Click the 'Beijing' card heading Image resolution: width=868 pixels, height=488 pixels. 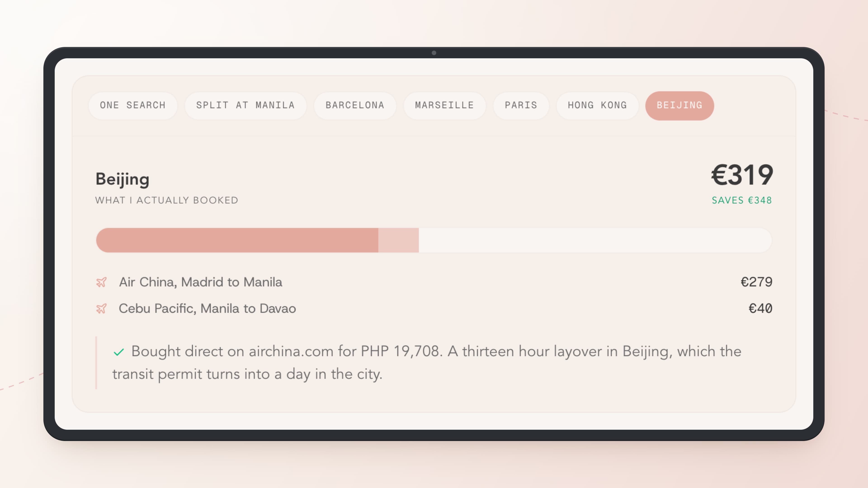pyautogui.click(x=122, y=179)
